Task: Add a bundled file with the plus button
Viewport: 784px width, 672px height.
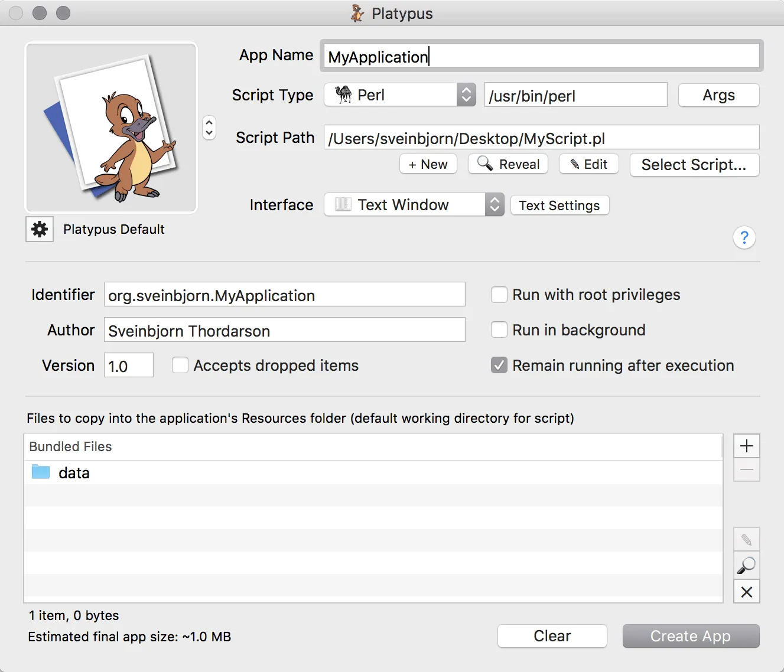Action: click(x=747, y=446)
